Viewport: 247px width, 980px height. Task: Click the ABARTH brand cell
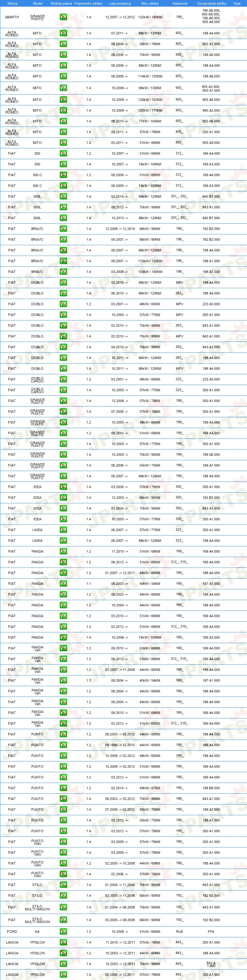point(12,17)
